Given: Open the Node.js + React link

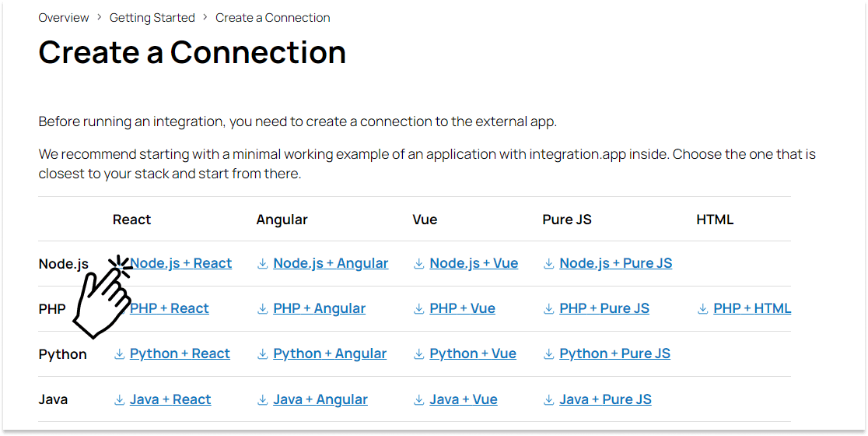Looking at the screenshot, I should [x=181, y=264].
